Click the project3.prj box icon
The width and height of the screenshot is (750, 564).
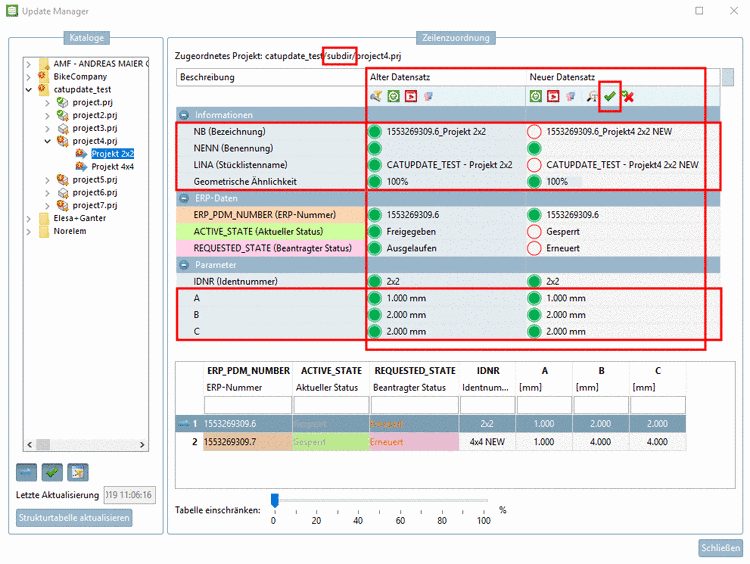click(63, 128)
